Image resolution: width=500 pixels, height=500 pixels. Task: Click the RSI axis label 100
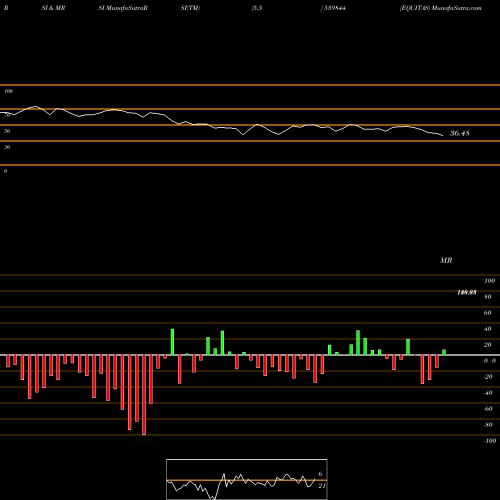tap(9, 91)
